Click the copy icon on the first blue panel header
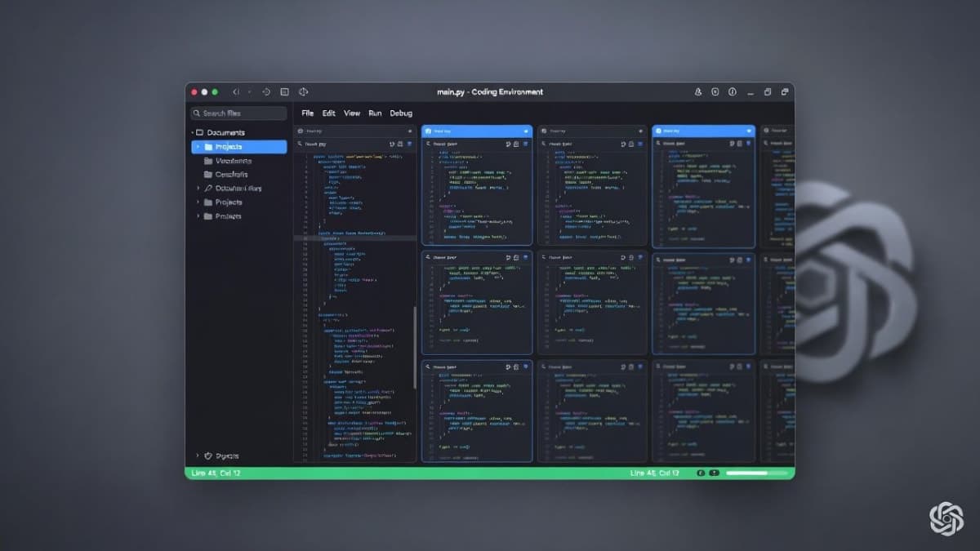Screen dimensions: 980x551 tap(516, 143)
